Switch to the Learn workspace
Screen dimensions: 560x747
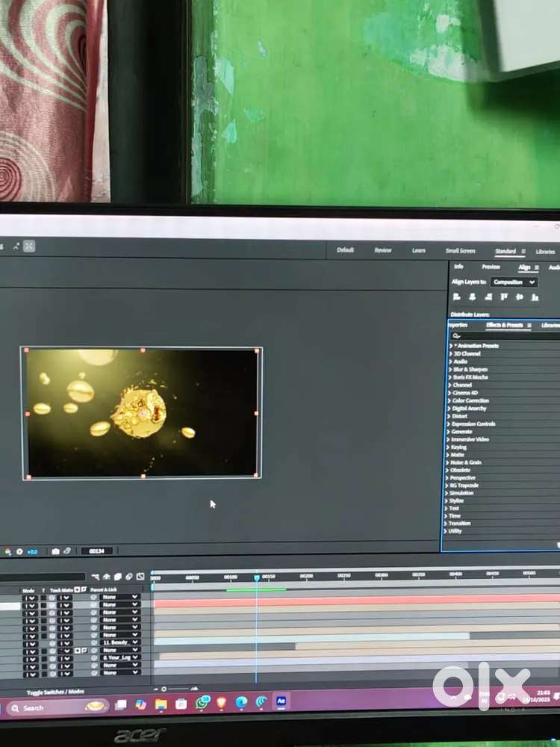pyautogui.click(x=419, y=250)
